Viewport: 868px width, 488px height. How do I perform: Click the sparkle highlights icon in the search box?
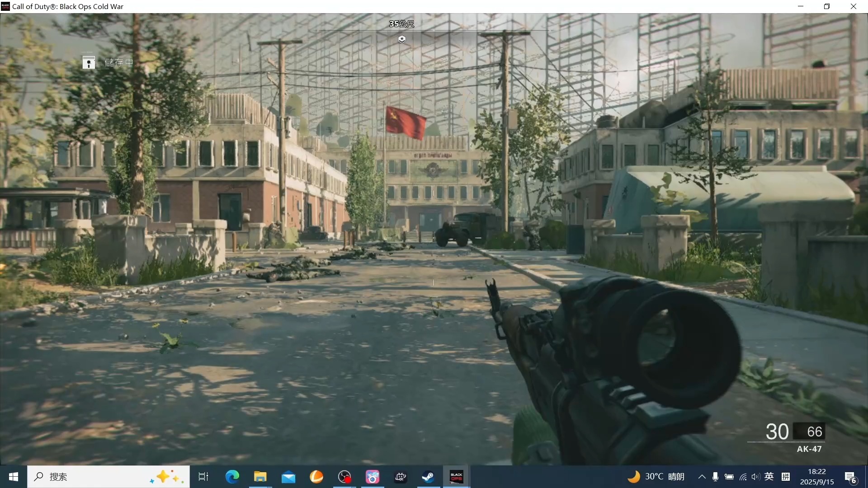click(x=166, y=477)
